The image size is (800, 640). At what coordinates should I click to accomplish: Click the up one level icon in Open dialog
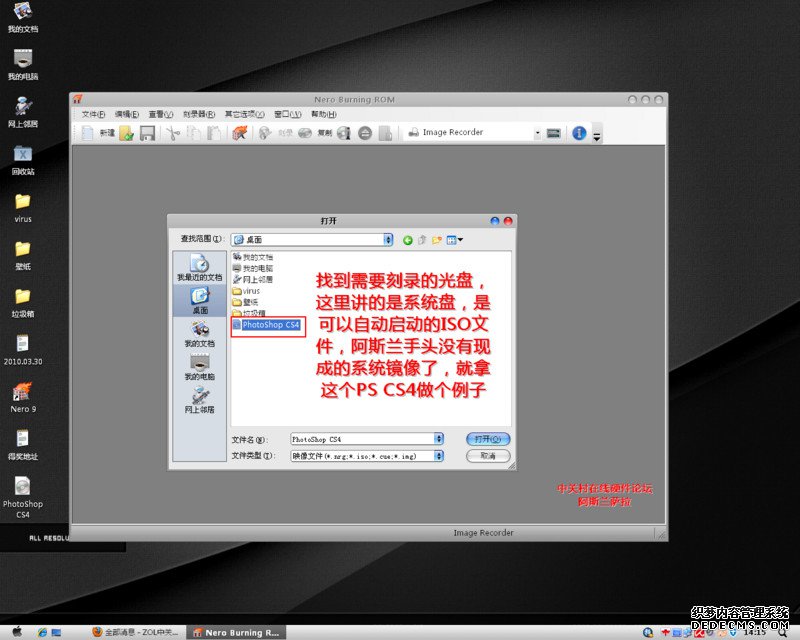(x=422, y=240)
